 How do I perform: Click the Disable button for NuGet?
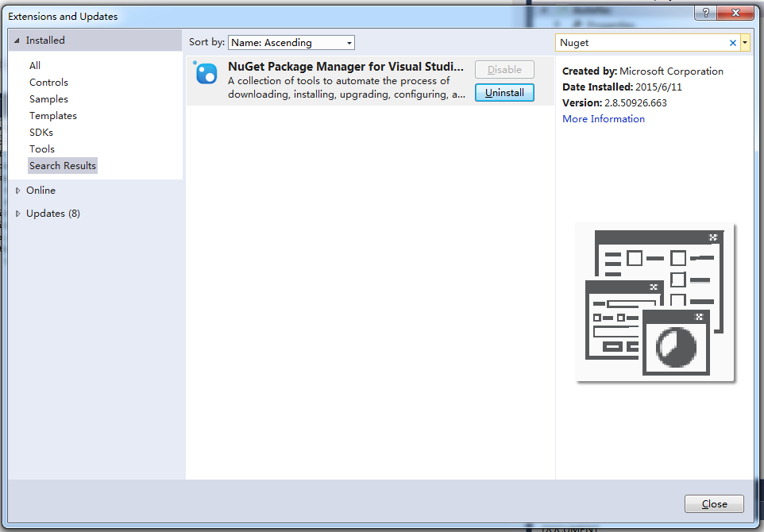(x=504, y=70)
